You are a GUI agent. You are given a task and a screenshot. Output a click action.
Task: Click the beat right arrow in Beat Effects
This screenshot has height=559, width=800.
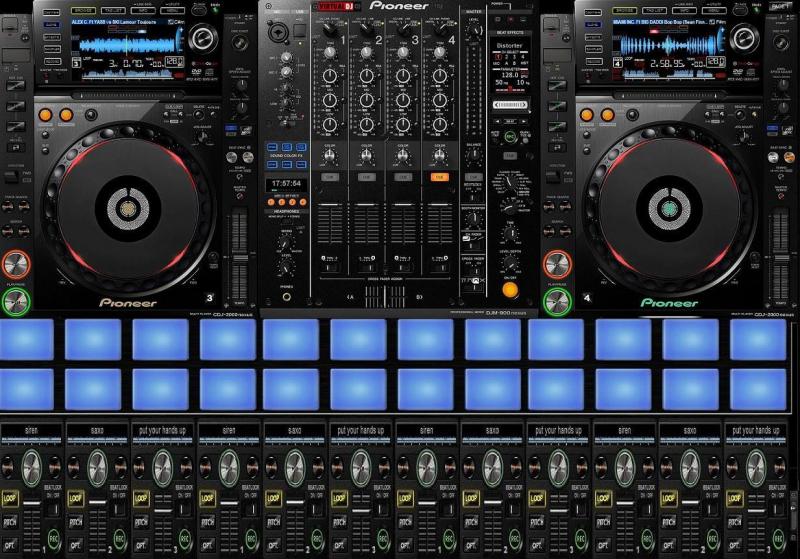pos(522,121)
